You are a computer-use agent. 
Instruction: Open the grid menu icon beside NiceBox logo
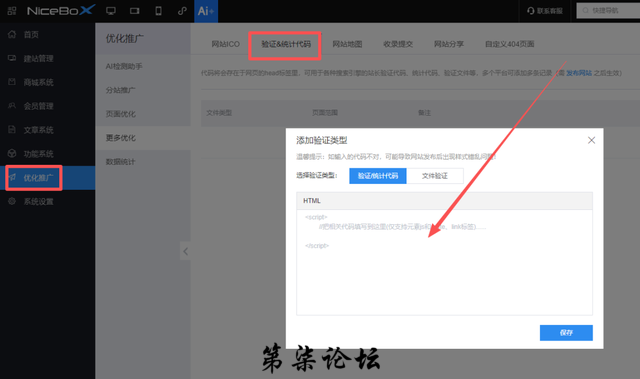[x=12, y=11]
